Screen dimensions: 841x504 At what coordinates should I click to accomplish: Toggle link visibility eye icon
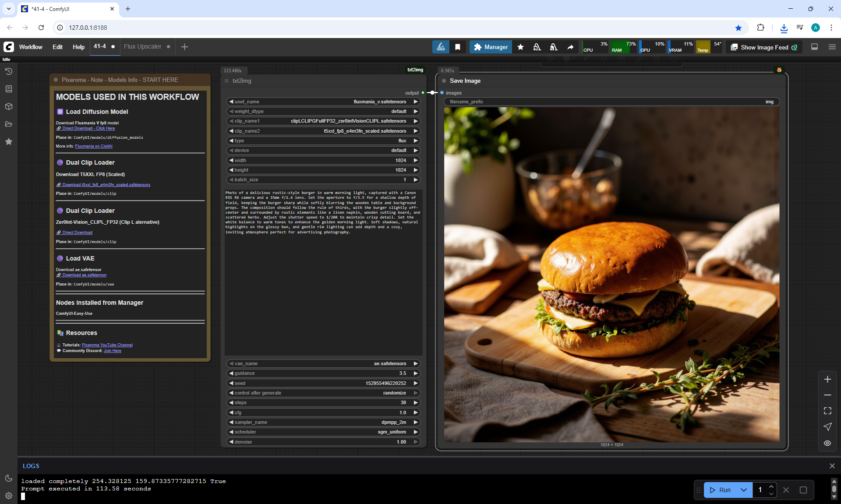point(827,443)
